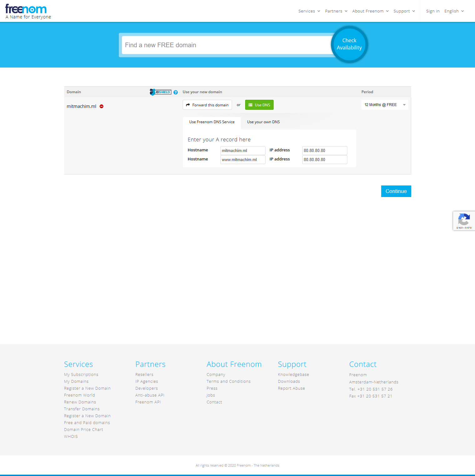
Task: Remove mitmachim.ml with the red minus icon
Action: (x=102, y=106)
